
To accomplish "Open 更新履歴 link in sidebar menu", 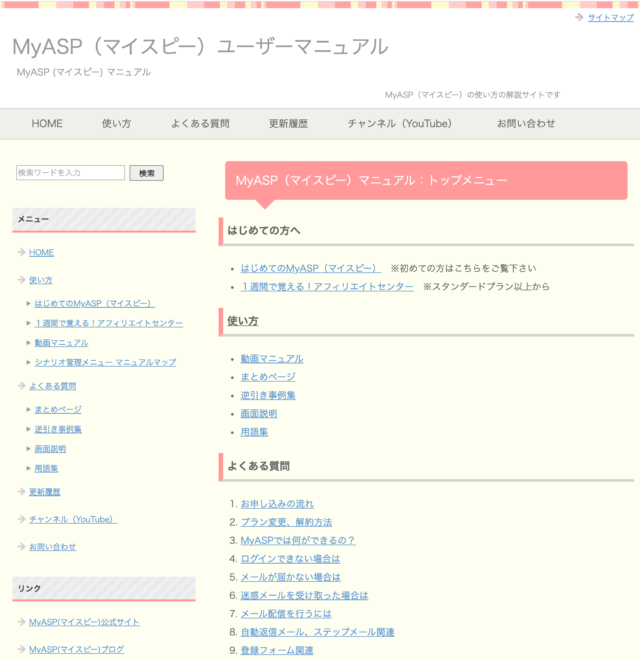I will coord(45,492).
